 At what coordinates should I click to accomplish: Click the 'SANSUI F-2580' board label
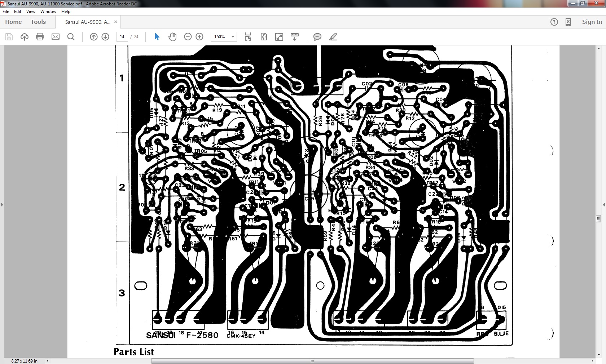pos(182,335)
